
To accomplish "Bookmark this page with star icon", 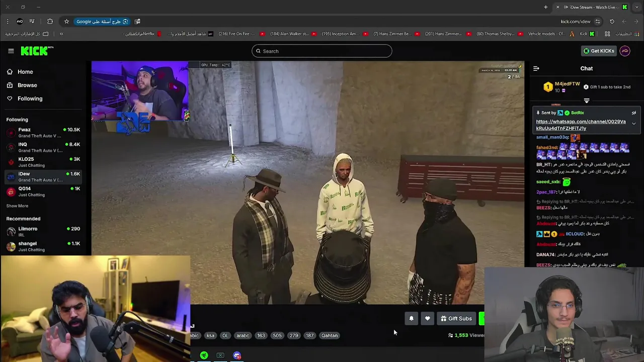I will (x=66, y=22).
